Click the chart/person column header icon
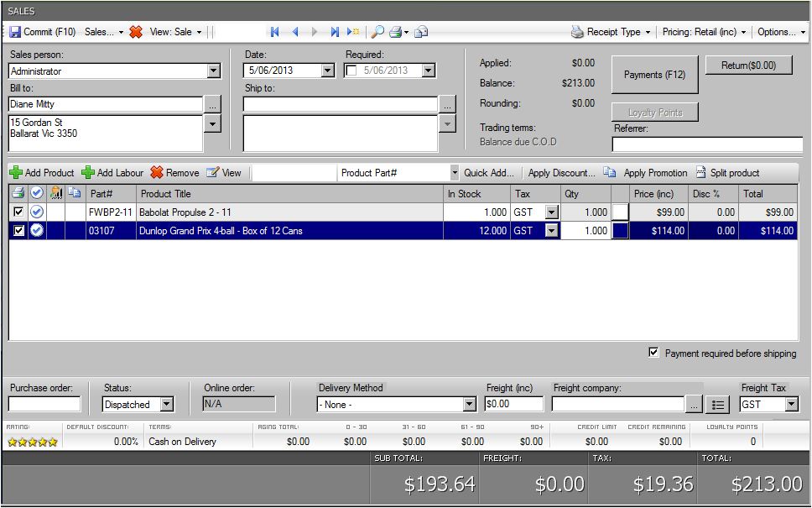This screenshot has width=812, height=508. click(56, 193)
